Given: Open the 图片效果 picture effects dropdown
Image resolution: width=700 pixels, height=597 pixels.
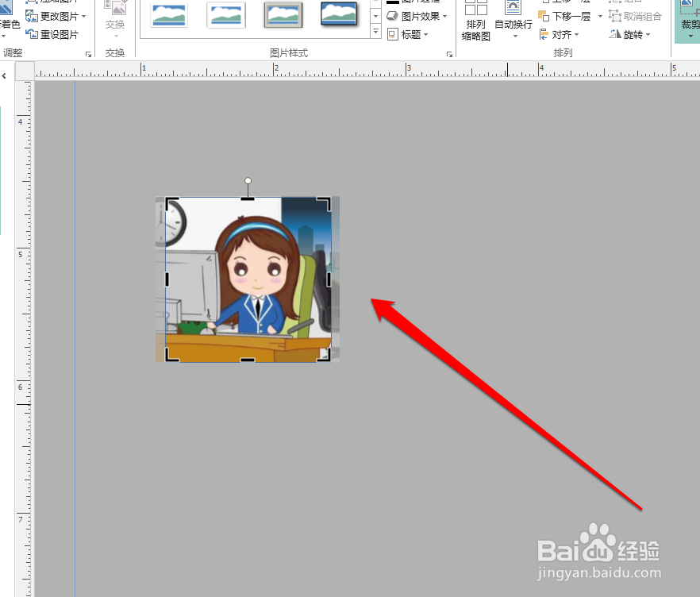Looking at the screenshot, I should click(417, 17).
